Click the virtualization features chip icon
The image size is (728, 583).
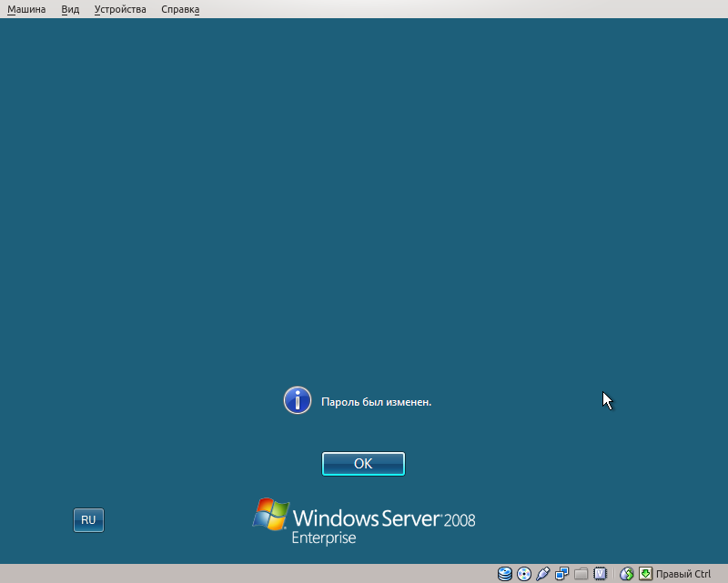[x=601, y=574]
